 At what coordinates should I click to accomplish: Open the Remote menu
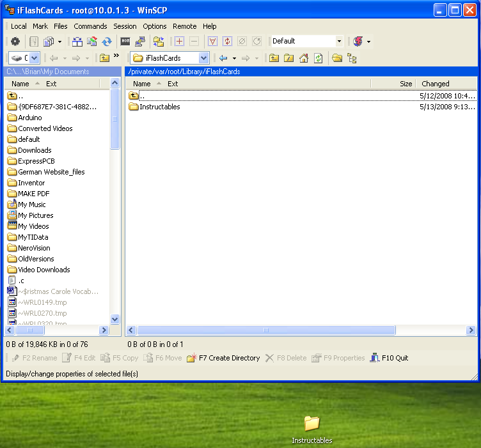184,26
